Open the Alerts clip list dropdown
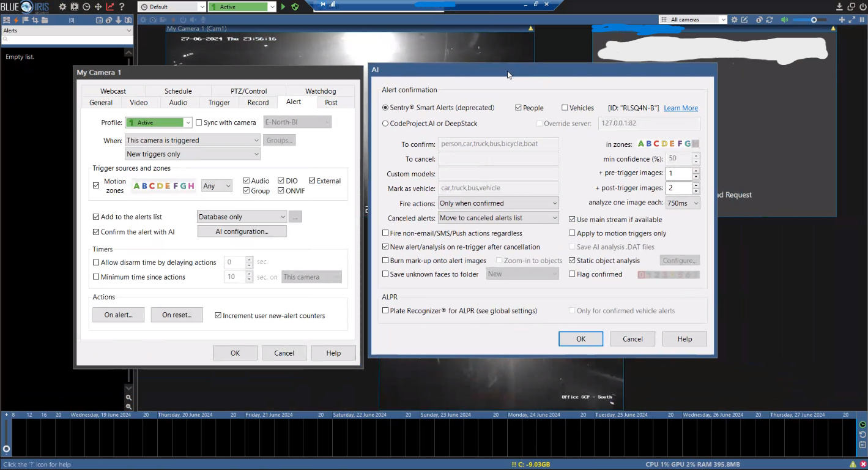The width and height of the screenshot is (868, 470). point(67,30)
